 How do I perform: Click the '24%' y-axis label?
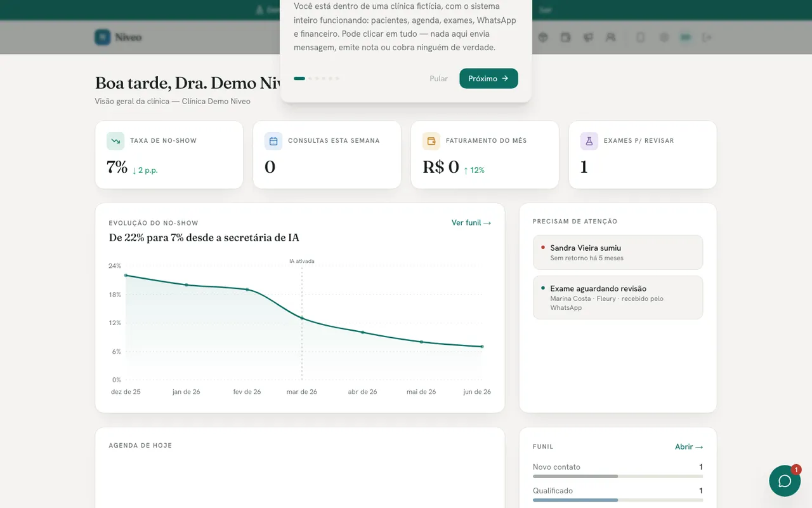click(115, 266)
